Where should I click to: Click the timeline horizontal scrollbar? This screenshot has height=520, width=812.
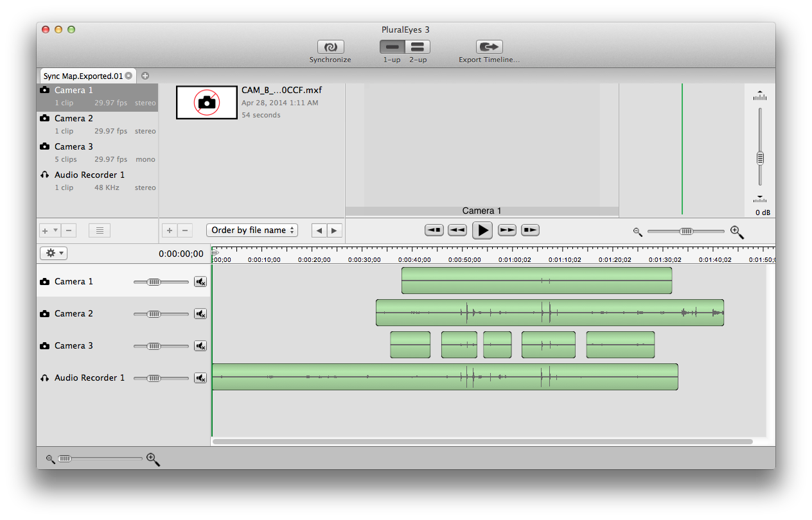click(x=482, y=442)
